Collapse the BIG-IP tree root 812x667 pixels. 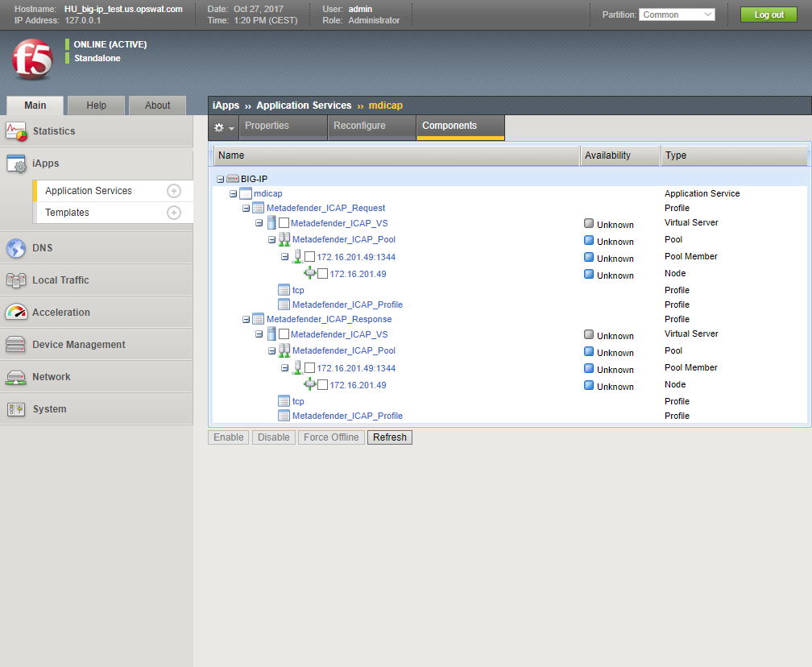(220, 179)
